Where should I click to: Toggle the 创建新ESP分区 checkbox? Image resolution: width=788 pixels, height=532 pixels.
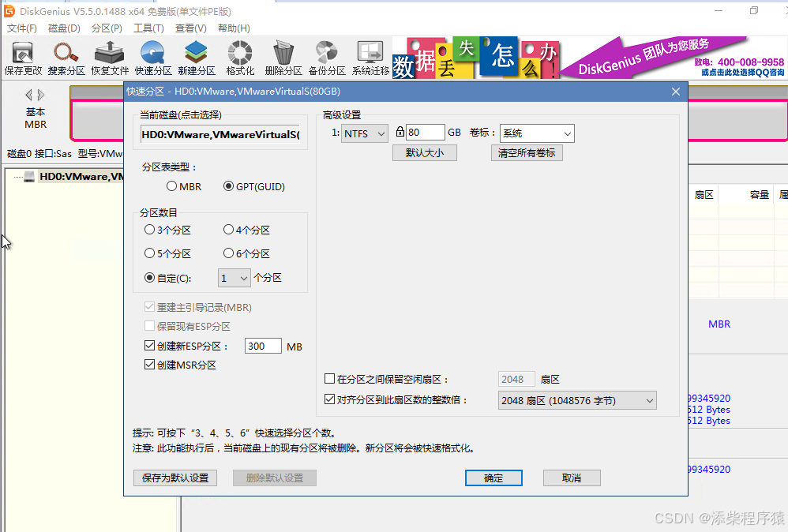coord(149,346)
